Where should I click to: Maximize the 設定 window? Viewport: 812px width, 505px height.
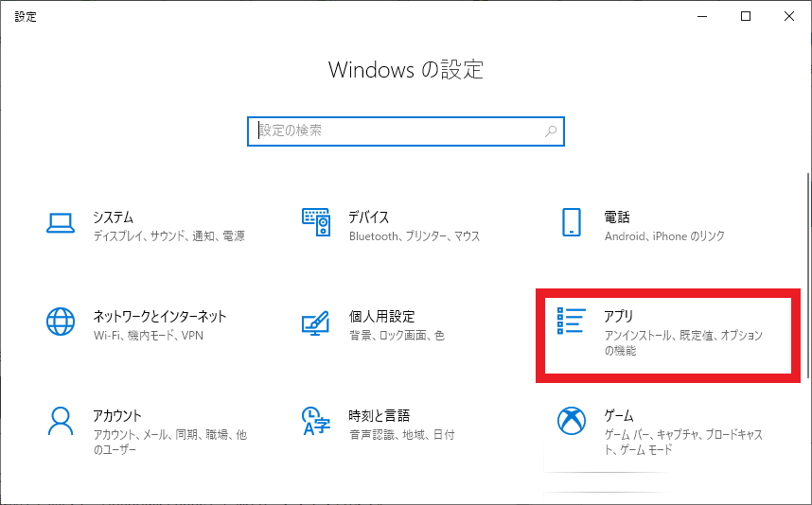pos(746,17)
